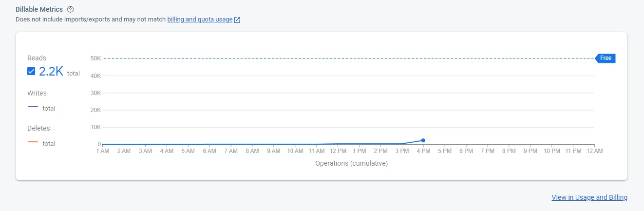Click the orange Deletes line swatch

(33, 142)
